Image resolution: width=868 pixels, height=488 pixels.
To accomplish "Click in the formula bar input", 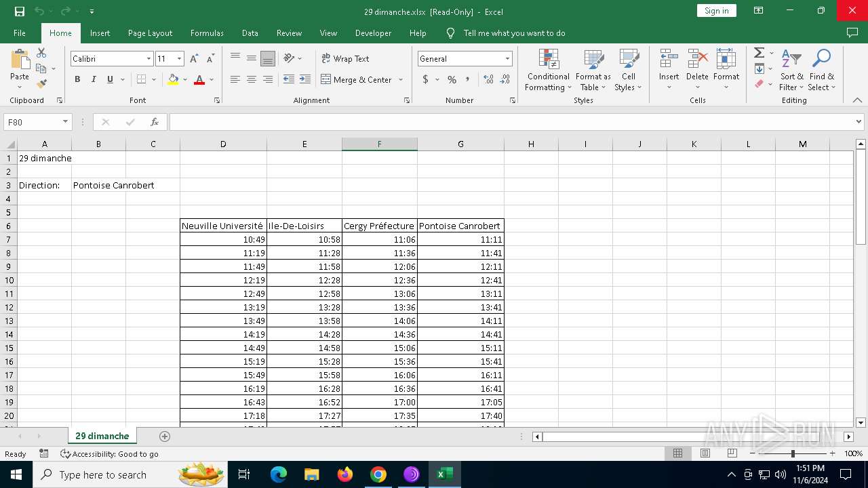I will 512,122.
